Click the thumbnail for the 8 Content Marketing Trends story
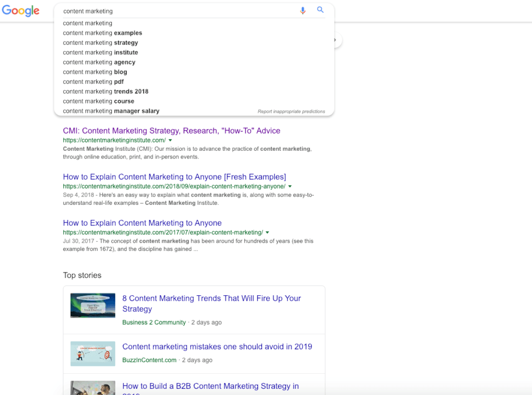The height and width of the screenshot is (395, 532). 92,306
